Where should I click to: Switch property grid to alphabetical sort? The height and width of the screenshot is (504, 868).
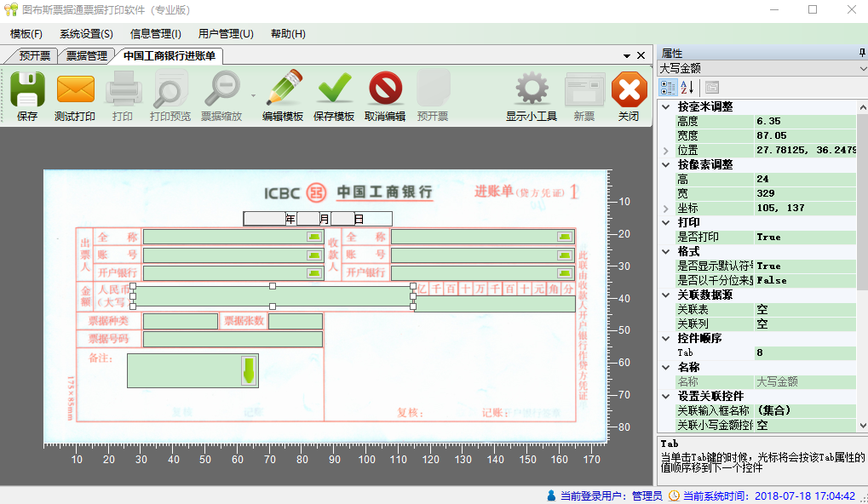coord(688,87)
